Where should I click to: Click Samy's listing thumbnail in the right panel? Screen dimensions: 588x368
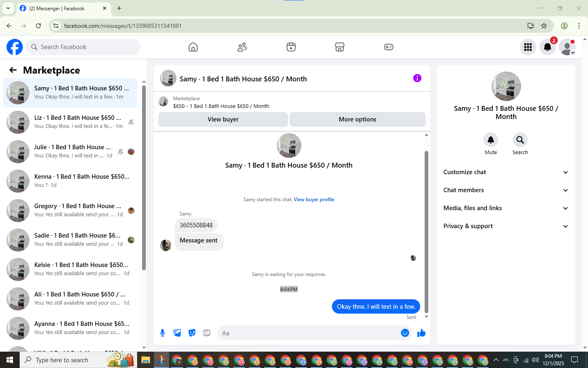click(506, 86)
